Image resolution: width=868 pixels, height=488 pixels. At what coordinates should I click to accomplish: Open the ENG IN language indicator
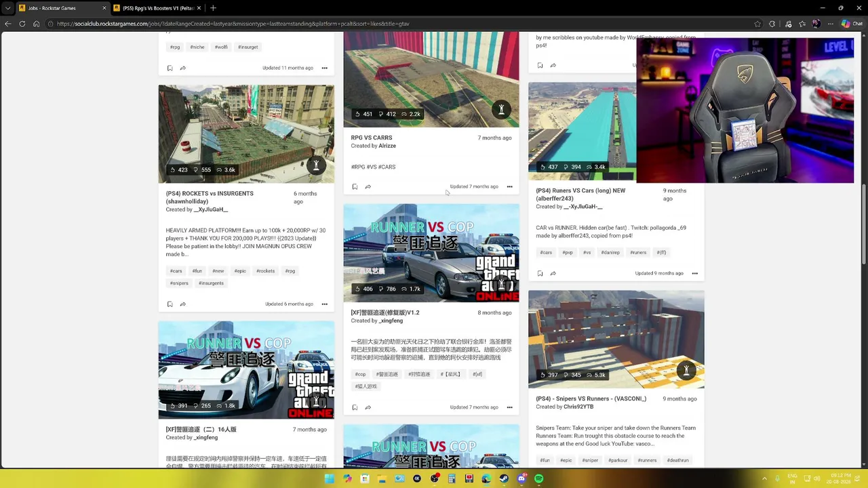(793, 479)
